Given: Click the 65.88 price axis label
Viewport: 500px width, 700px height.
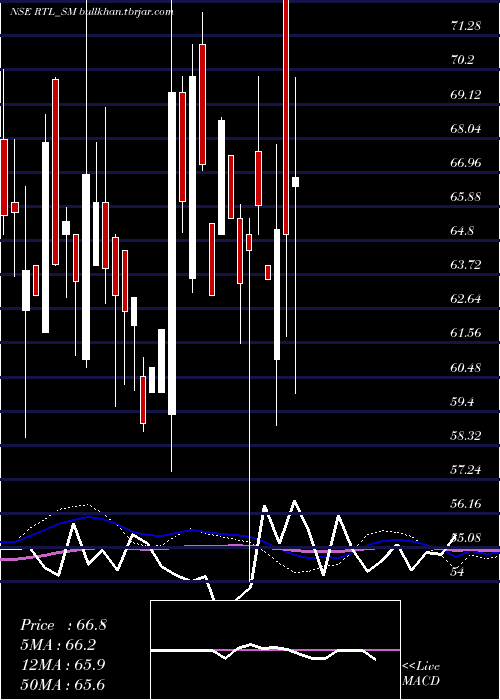Looking at the screenshot, I should (466, 196).
